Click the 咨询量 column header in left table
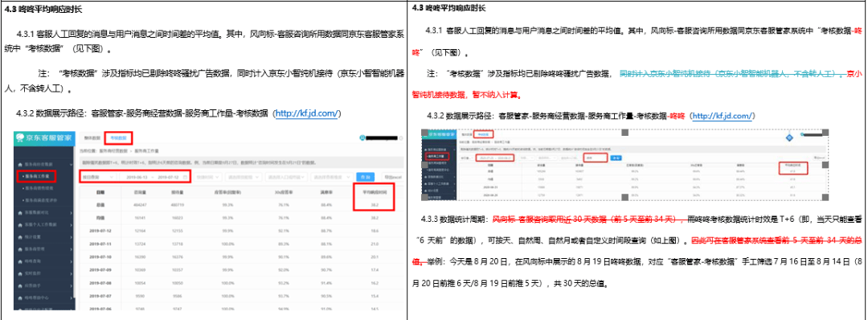Viewport: 868px width, 320px height. (x=140, y=193)
